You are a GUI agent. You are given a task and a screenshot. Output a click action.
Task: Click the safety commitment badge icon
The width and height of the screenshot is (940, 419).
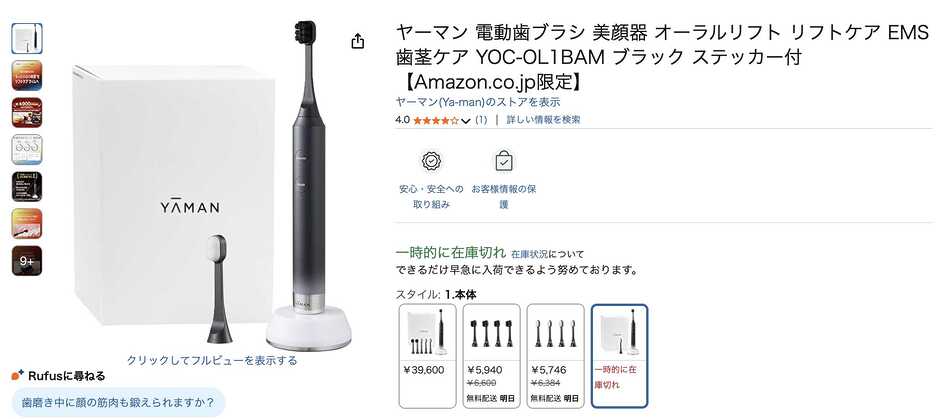coord(431,161)
